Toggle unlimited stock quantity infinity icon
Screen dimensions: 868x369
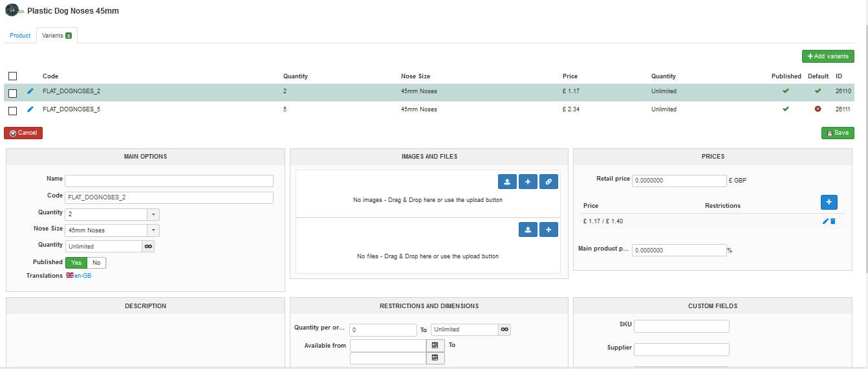click(148, 246)
